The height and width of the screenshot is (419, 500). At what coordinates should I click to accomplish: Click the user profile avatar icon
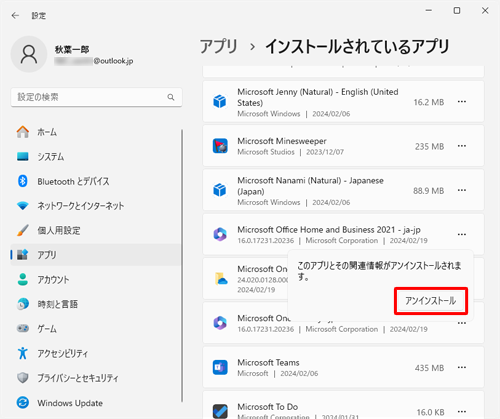pyautogui.click(x=29, y=54)
